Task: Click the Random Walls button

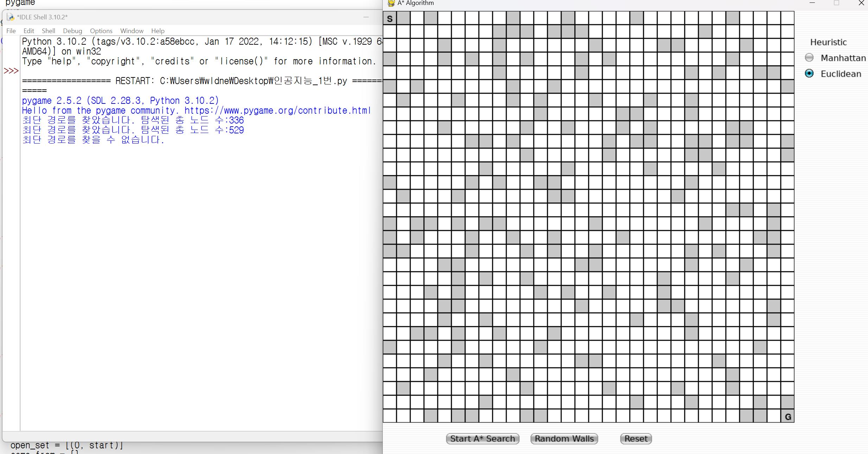Action: click(564, 439)
